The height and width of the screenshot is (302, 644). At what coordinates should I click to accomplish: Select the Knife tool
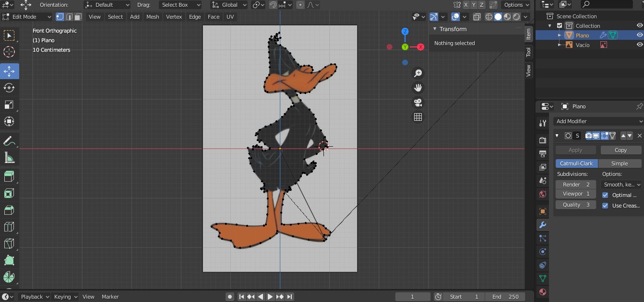pos(9,244)
